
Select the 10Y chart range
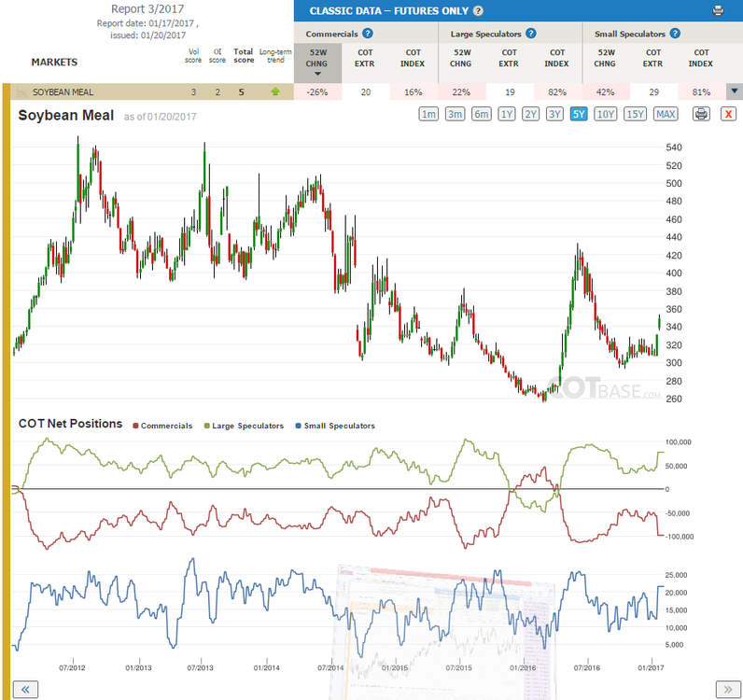(x=606, y=114)
